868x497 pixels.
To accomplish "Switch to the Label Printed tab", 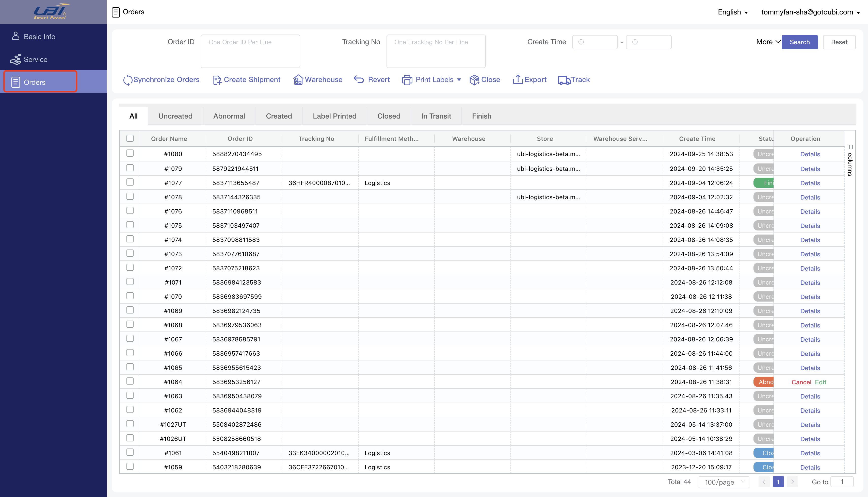I will [335, 116].
